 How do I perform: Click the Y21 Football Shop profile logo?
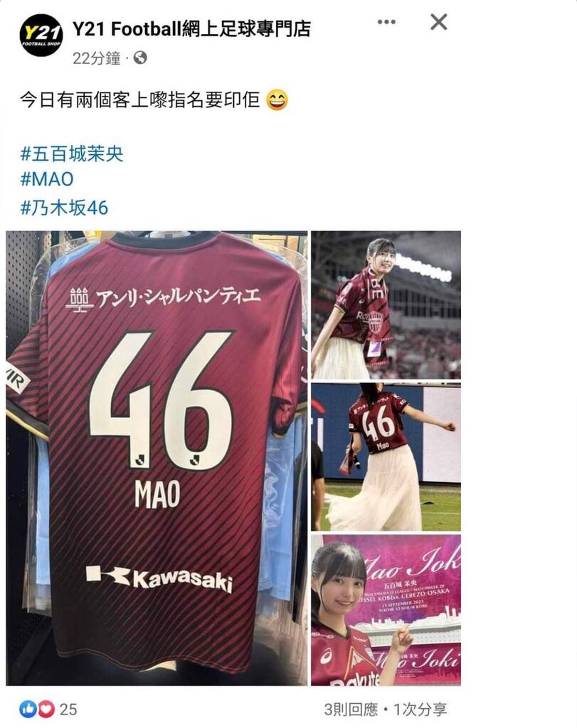point(41,36)
